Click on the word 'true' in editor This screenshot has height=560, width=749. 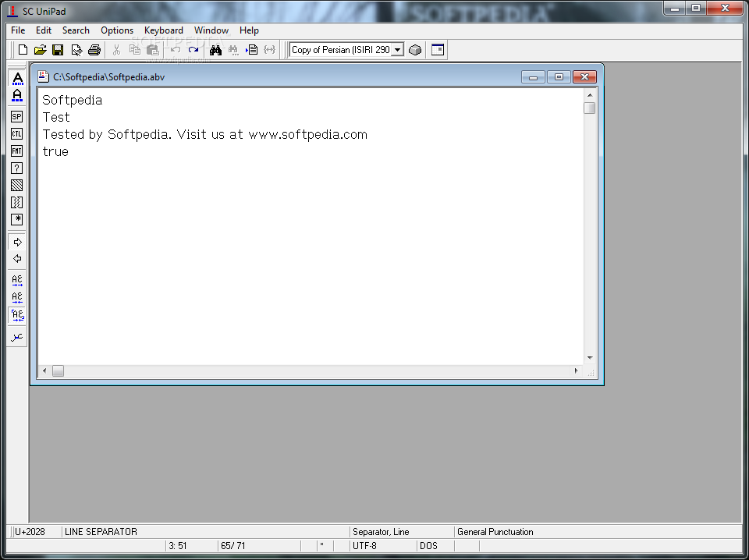point(55,152)
